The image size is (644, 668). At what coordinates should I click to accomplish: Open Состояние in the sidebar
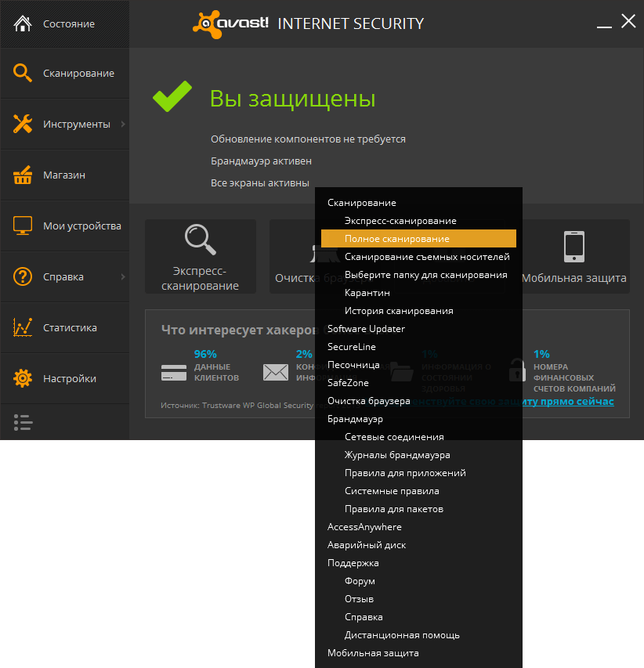point(65,23)
